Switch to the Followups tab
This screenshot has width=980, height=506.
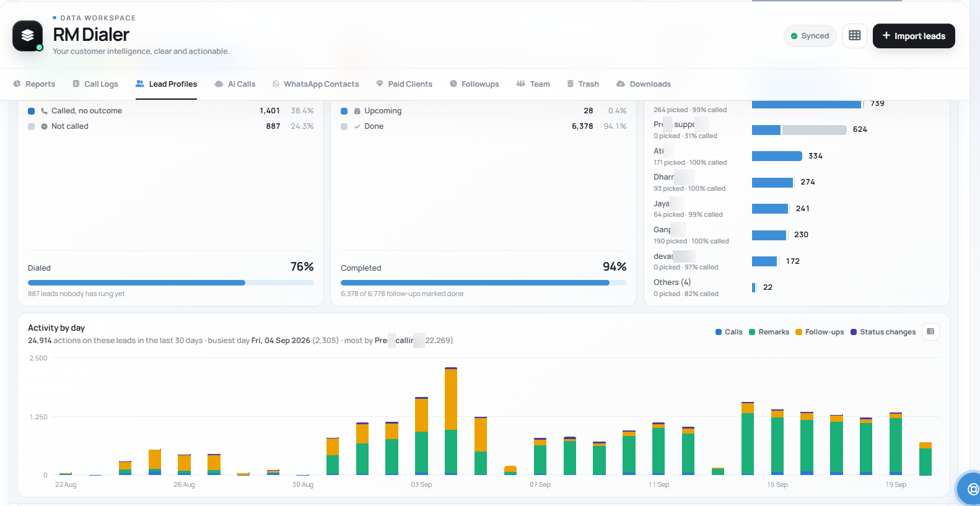pos(474,84)
